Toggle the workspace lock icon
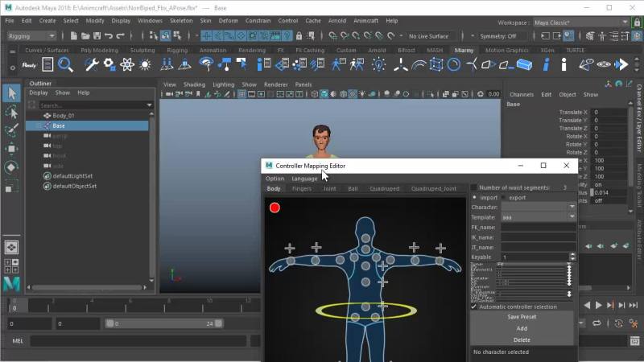Viewport: 644px width, 362px height. click(637, 23)
